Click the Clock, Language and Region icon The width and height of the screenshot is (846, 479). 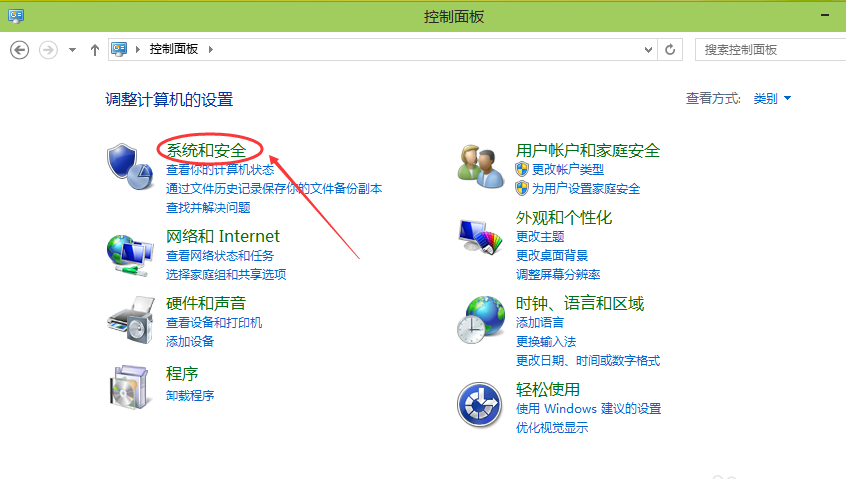[480, 320]
